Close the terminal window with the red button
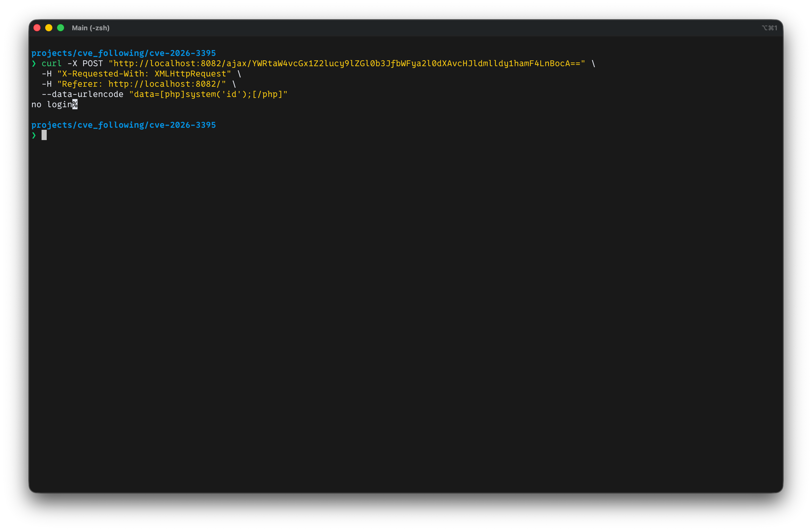 click(37, 28)
